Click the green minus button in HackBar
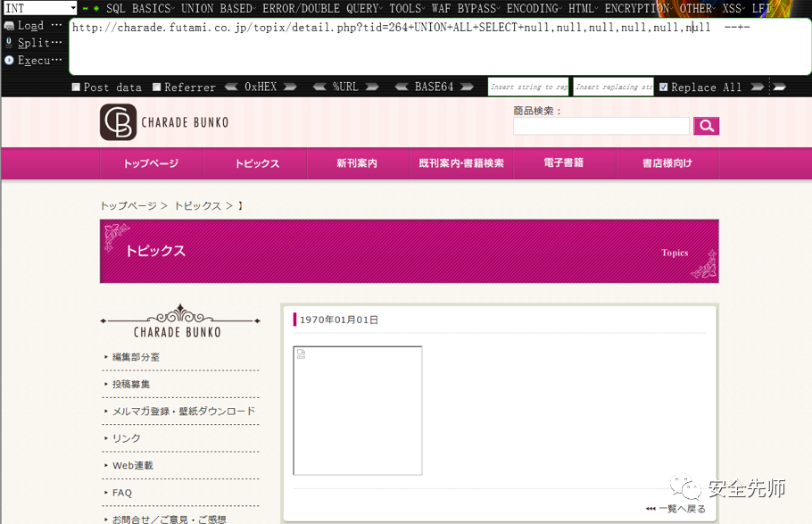 click(x=85, y=9)
